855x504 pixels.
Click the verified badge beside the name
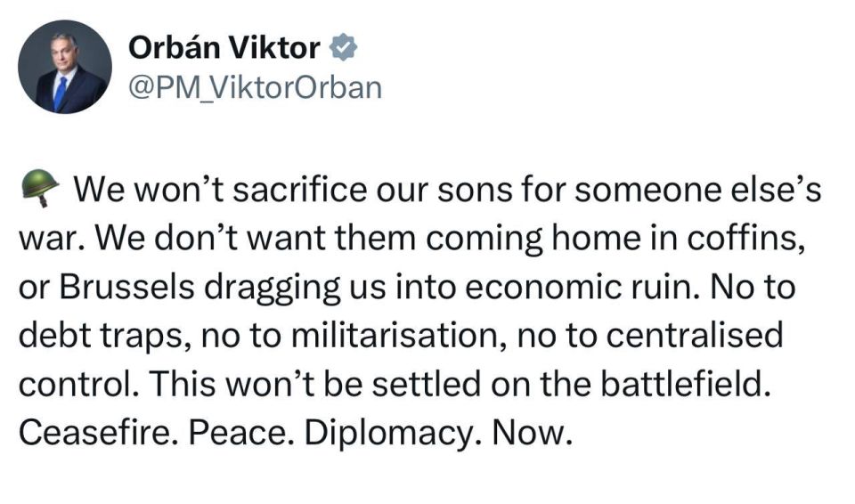pos(342,48)
